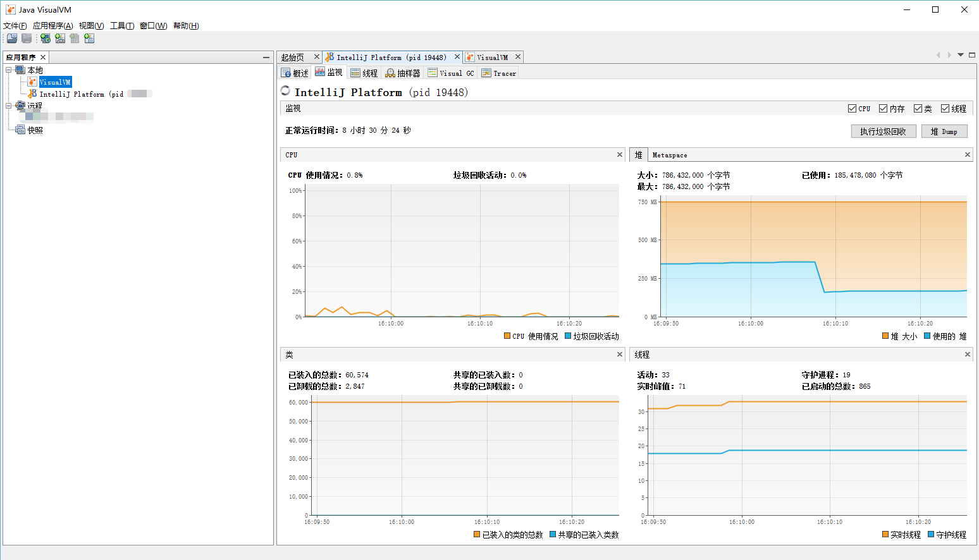Select the 远程 node in applications tree
This screenshot has width=979, height=560.
pos(35,106)
